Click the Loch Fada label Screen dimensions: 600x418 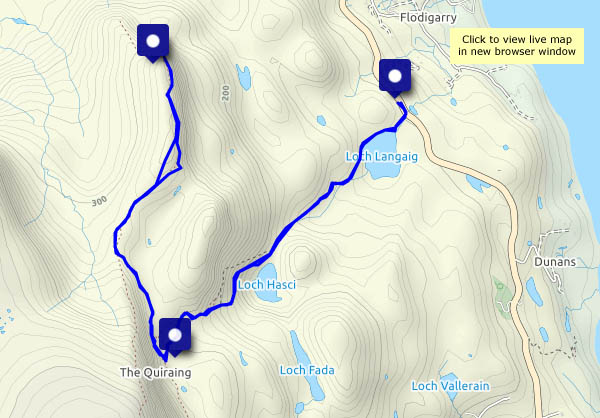(x=307, y=370)
